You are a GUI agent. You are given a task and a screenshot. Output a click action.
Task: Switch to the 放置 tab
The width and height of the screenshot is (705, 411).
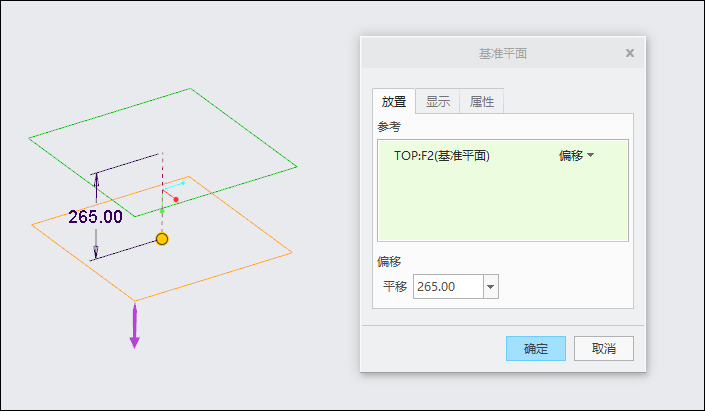(393, 101)
